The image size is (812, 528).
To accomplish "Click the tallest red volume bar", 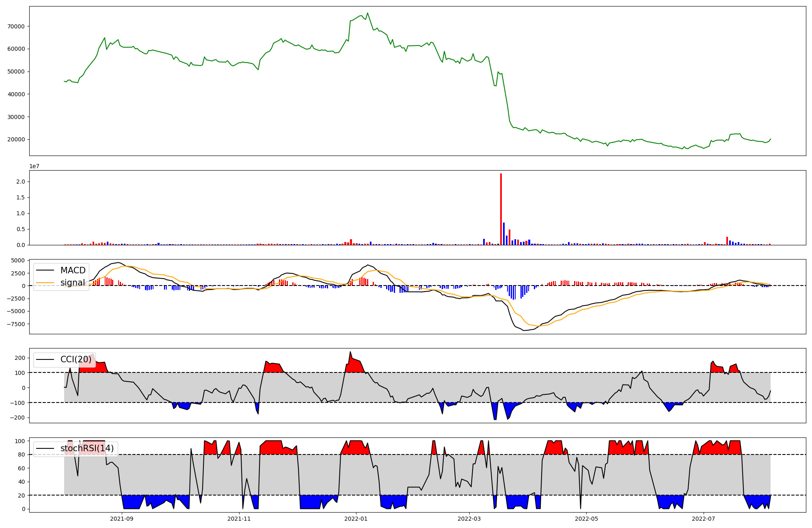I will coord(501,209).
